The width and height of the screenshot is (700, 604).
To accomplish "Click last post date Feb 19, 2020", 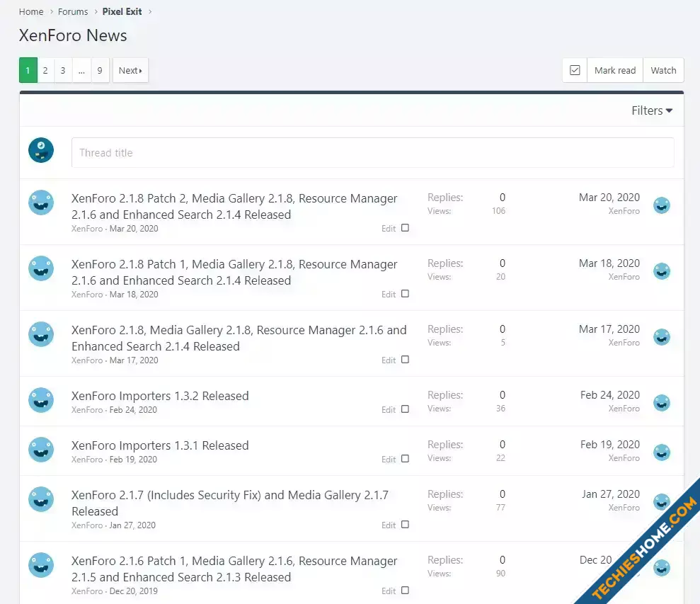I will [x=610, y=445].
